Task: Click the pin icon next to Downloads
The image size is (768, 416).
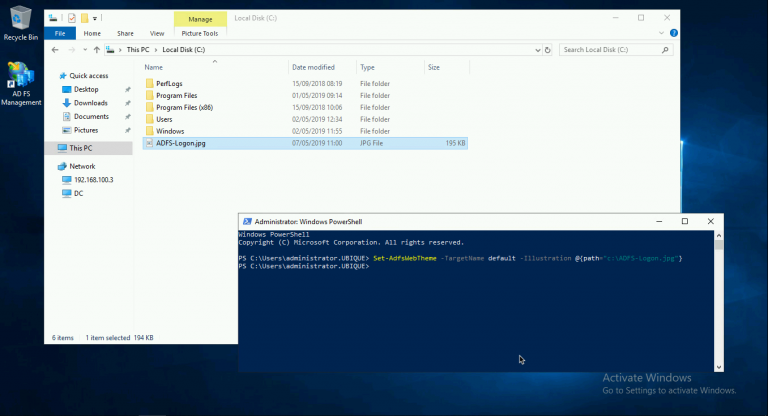Action: click(x=127, y=103)
